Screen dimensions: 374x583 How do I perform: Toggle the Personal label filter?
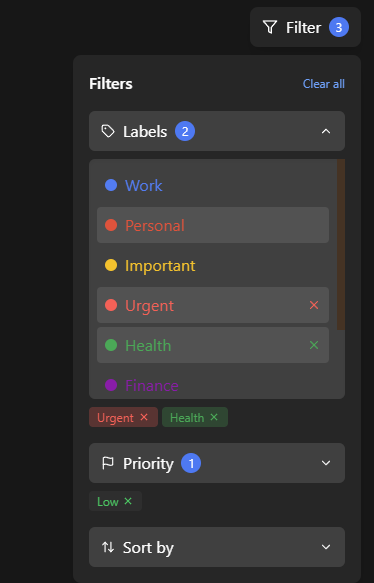pos(213,225)
